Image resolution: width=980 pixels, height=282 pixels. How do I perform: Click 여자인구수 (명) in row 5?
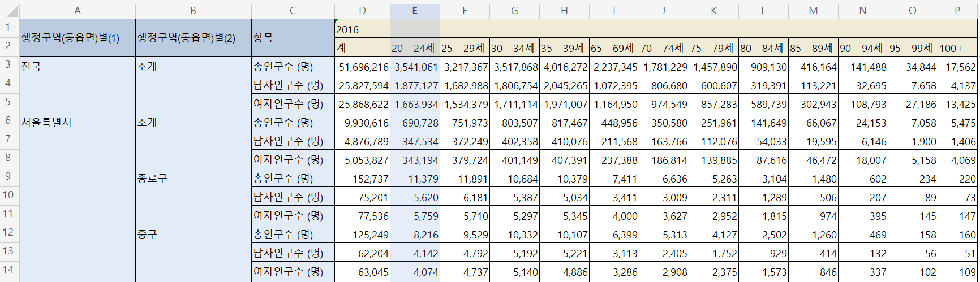point(293,103)
